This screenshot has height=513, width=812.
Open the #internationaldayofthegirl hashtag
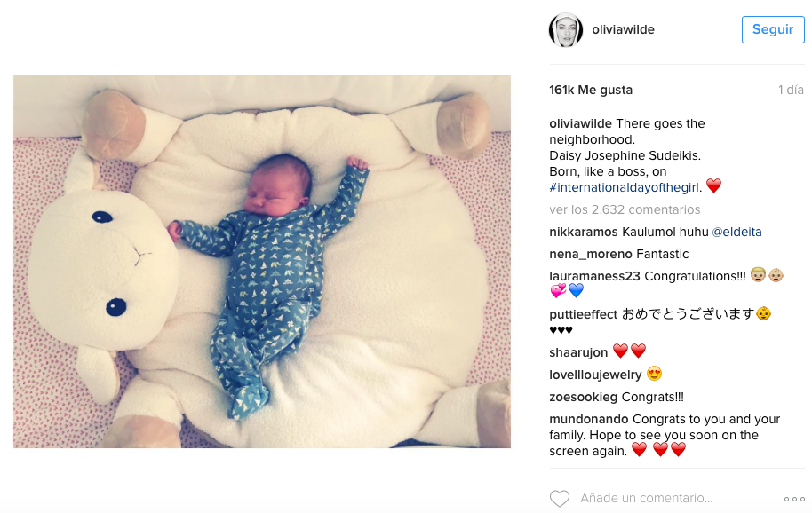coord(624,187)
